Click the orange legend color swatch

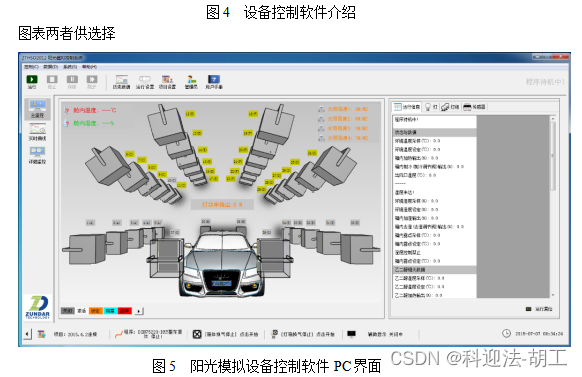(x=96, y=311)
